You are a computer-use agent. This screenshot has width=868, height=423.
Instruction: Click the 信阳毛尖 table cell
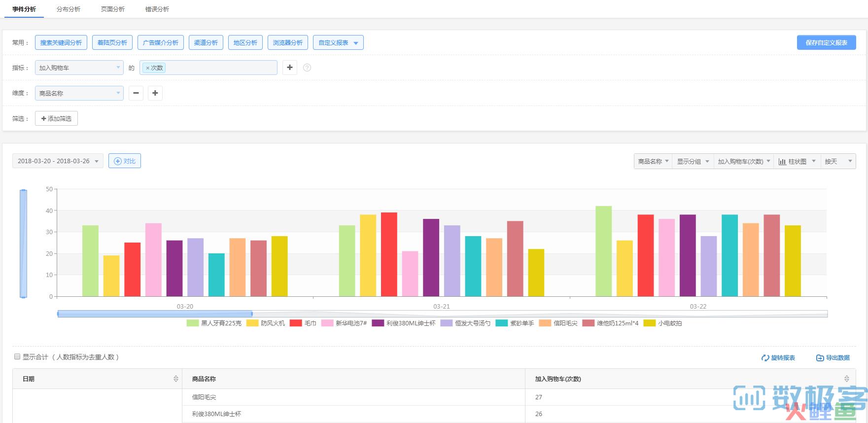[353, 397]
